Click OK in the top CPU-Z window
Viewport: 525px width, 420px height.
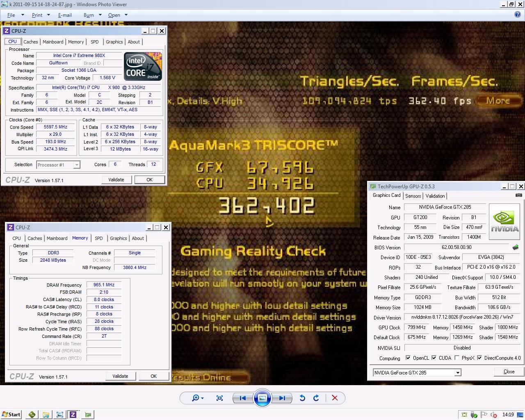pos(149,180)
